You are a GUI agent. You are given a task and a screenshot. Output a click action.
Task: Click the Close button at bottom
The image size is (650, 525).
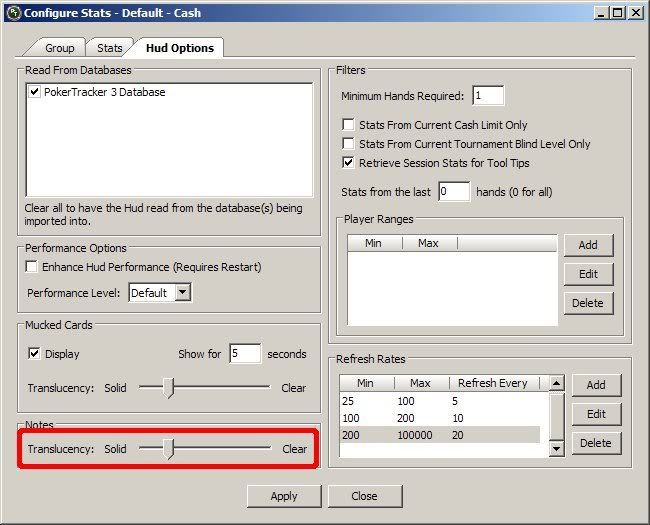(364, 496)
